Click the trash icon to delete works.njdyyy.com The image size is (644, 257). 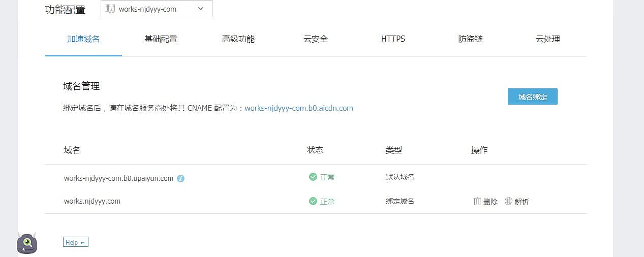pos(477,201)
